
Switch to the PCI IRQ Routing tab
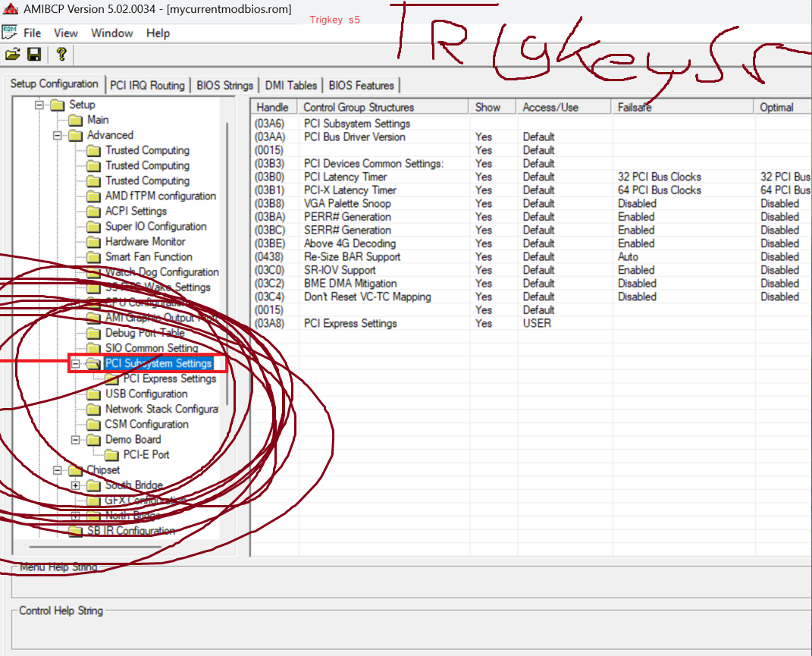(x=147, y=86)
